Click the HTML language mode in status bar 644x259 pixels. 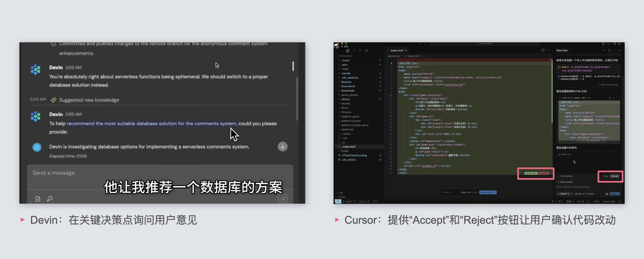(x=596, y=201)
